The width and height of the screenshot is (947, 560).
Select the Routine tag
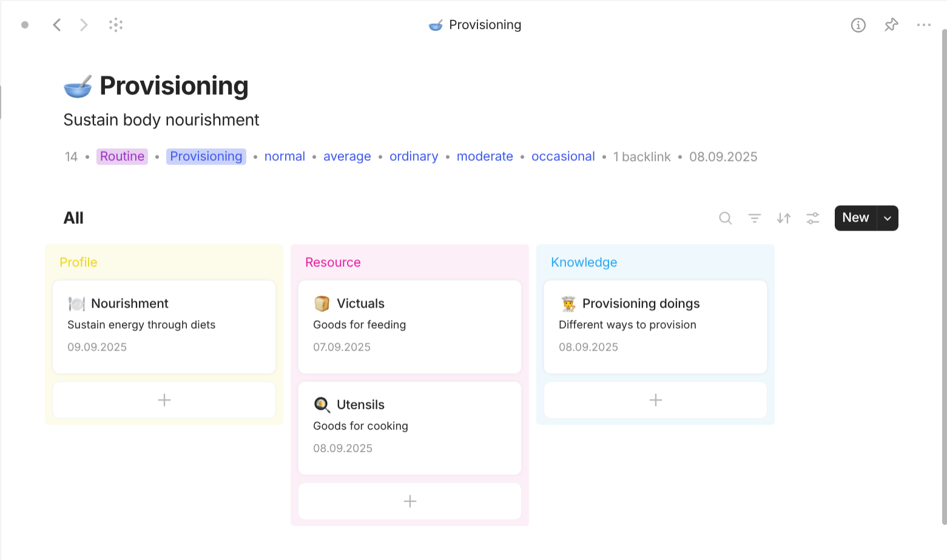click(x=122, y=157)
